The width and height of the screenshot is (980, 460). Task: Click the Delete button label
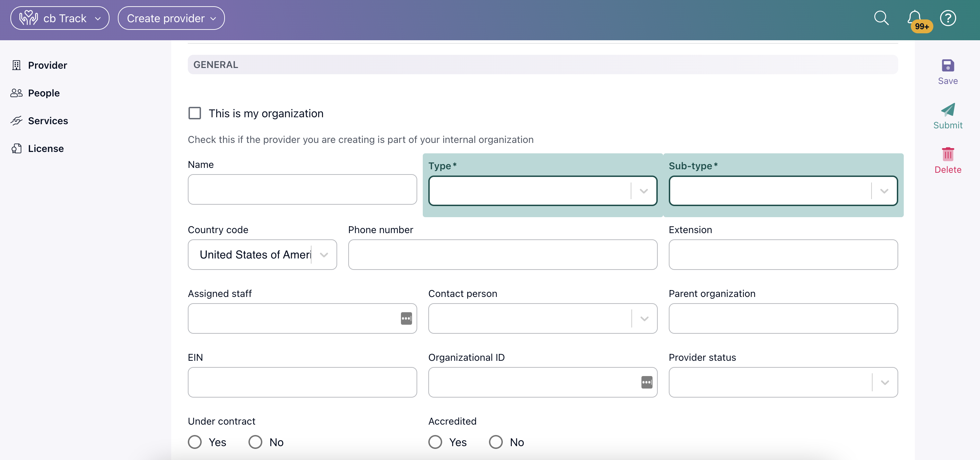pos(948,170)
